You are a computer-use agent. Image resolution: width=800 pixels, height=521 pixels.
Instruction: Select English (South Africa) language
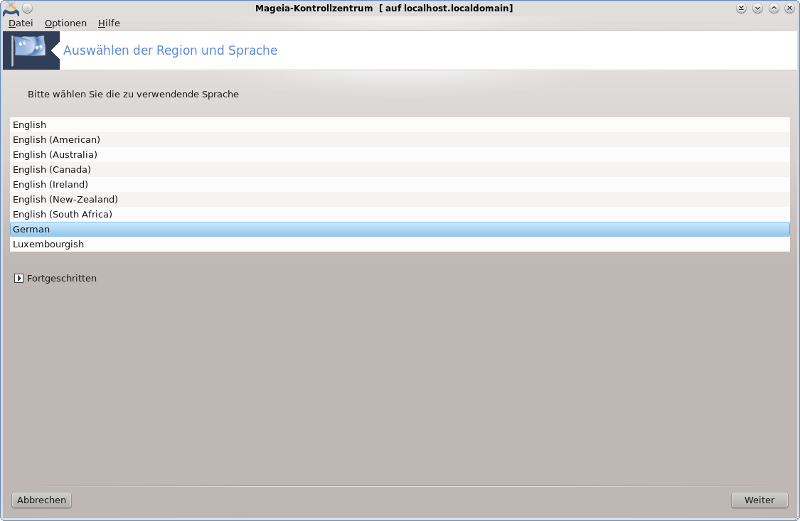(399, 214)
